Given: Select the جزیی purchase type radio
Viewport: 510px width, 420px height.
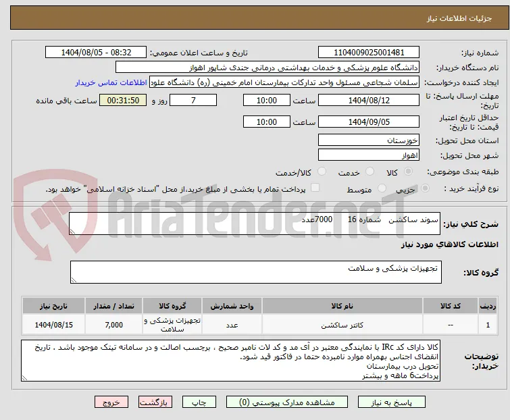Looking at the screenshot, I should pos(425,188).
